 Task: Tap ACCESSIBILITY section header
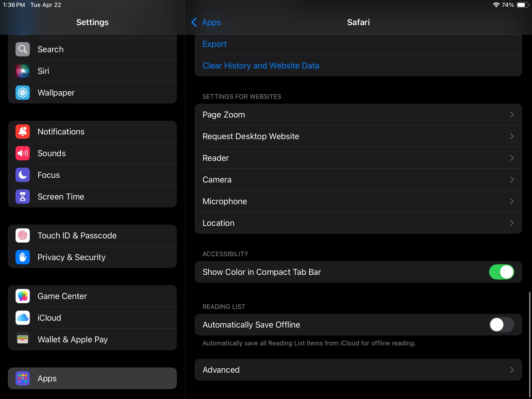point(225,254)
